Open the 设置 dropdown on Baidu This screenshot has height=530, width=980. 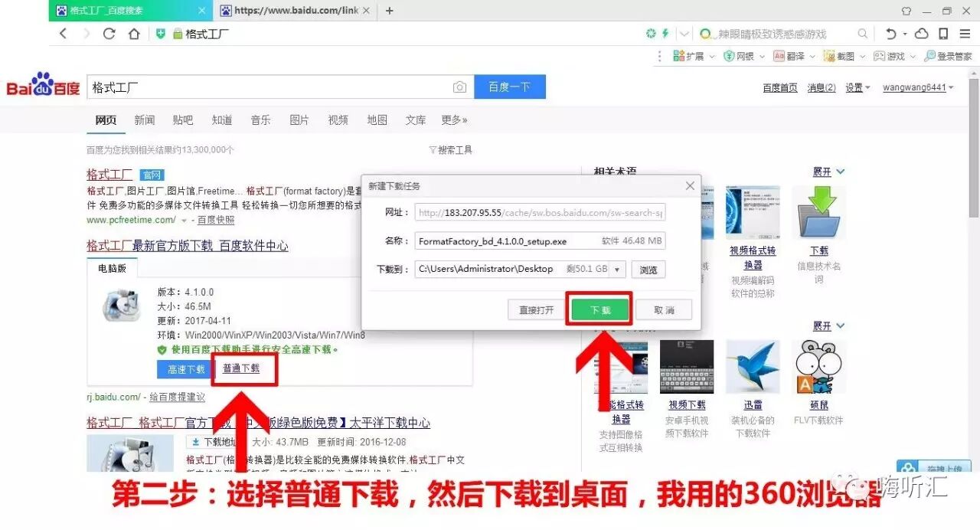[857, 88]
